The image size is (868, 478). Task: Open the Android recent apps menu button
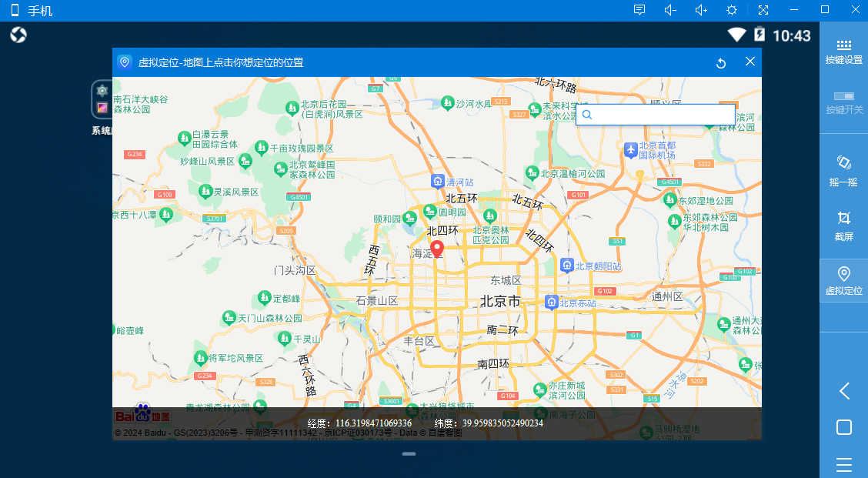(x=843, y=464)
